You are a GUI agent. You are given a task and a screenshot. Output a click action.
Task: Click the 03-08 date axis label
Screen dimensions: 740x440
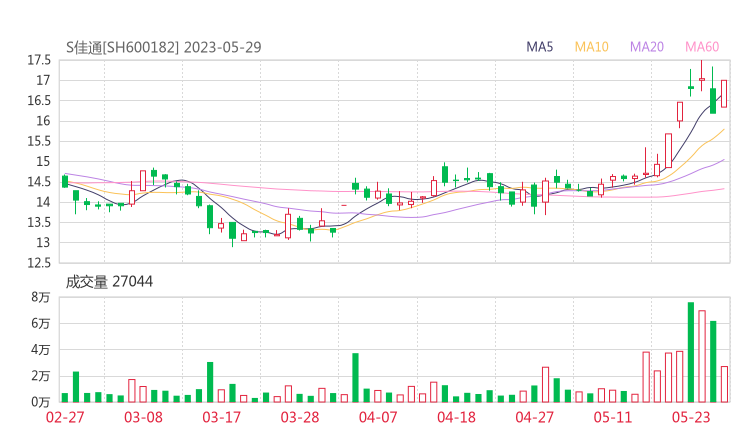tap(143, 417)
